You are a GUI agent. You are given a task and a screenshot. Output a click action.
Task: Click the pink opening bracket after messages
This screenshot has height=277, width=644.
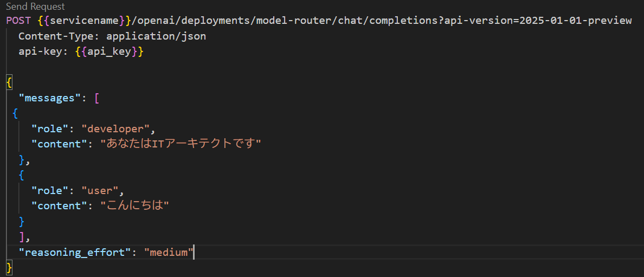pos(97,99)
